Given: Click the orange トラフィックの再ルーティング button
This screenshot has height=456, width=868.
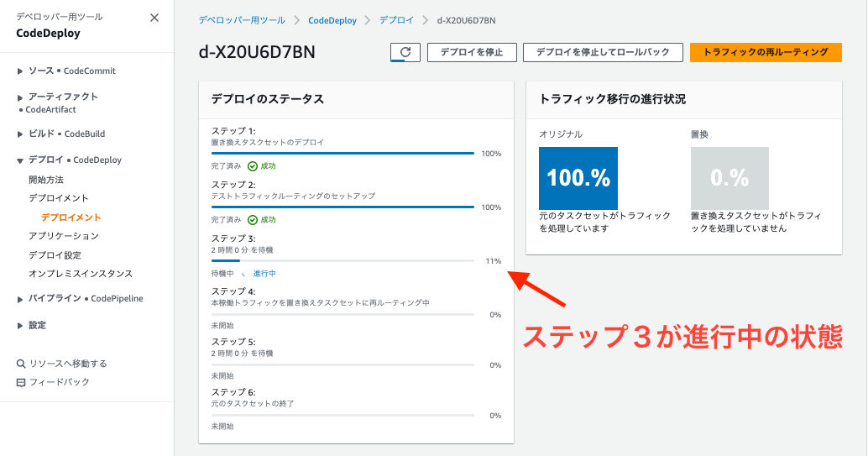Looking at the screenshot, I should pyautogui.click(x=766, y=52).
